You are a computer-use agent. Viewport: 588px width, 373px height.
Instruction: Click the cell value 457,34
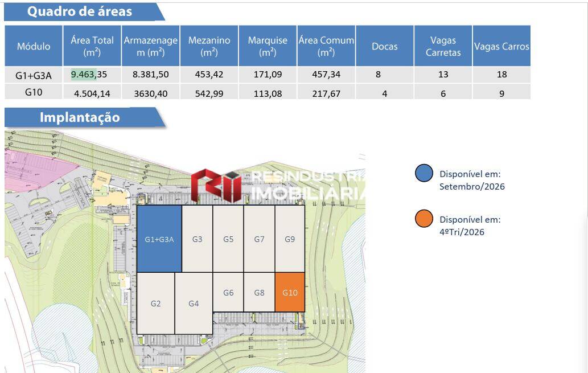click(326, 74)
